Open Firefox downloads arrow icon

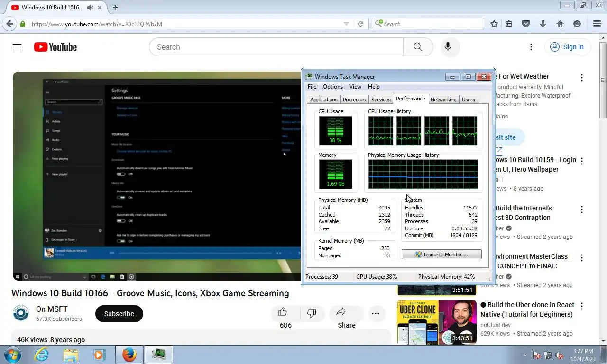click(543, 24)
